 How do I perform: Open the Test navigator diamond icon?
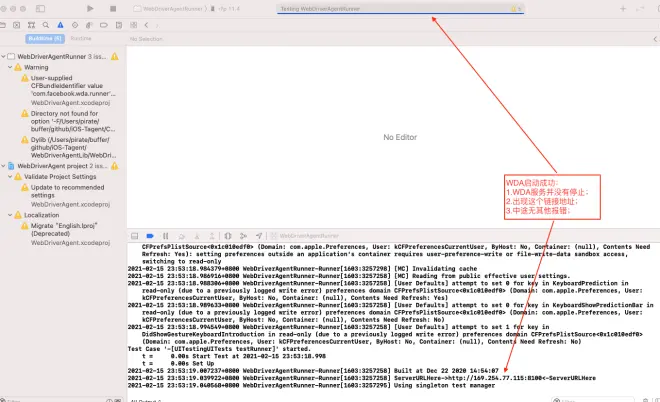75,25
